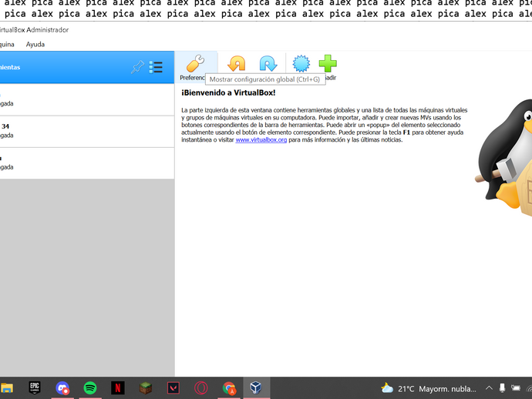Viewport: 532px width, 399px height.
Task: Open Discord from the taskbar
Action: point(62,387)
